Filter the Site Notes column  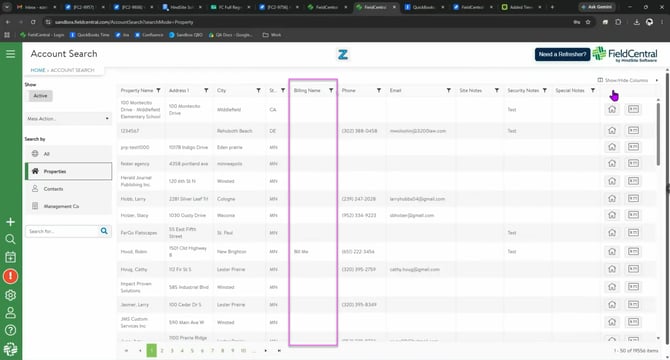point(497,91)
